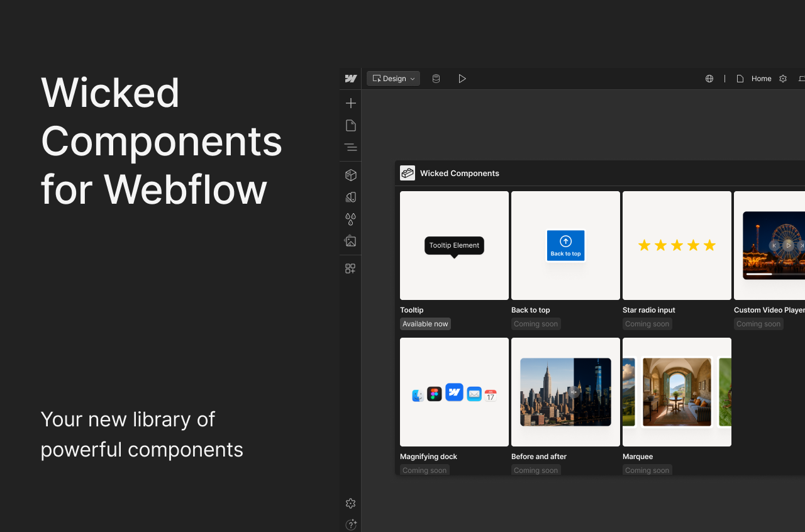The width and height of the screenshot is (805, 532).
Task: Click the Wicked Components brick logo
Action: point(408,173)
